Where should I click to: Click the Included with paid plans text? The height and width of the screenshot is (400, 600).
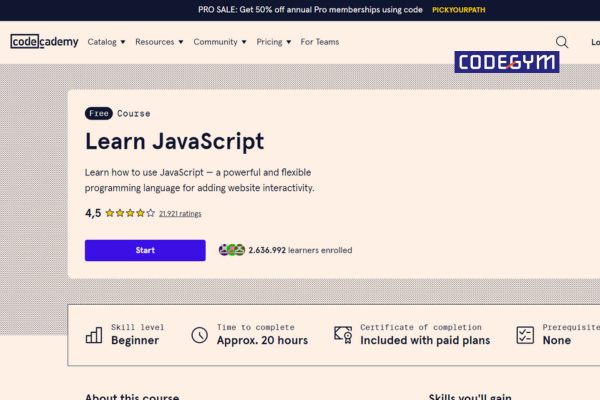(425, 340)
